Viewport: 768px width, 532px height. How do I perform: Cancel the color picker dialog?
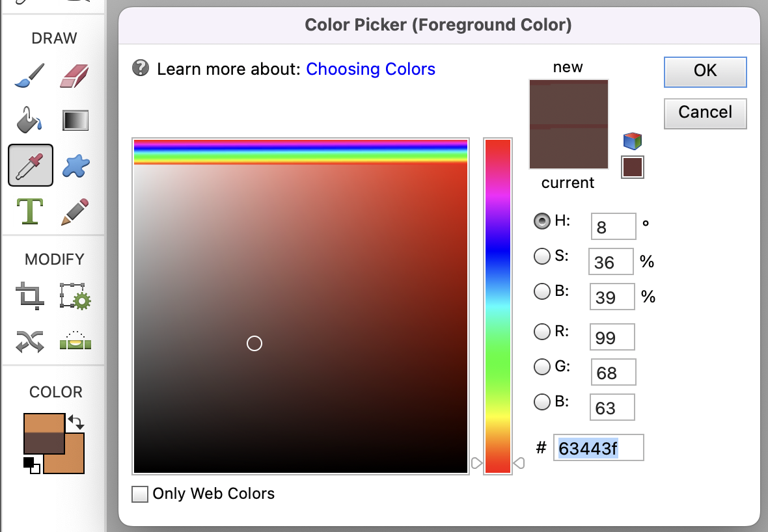[705, 113]
